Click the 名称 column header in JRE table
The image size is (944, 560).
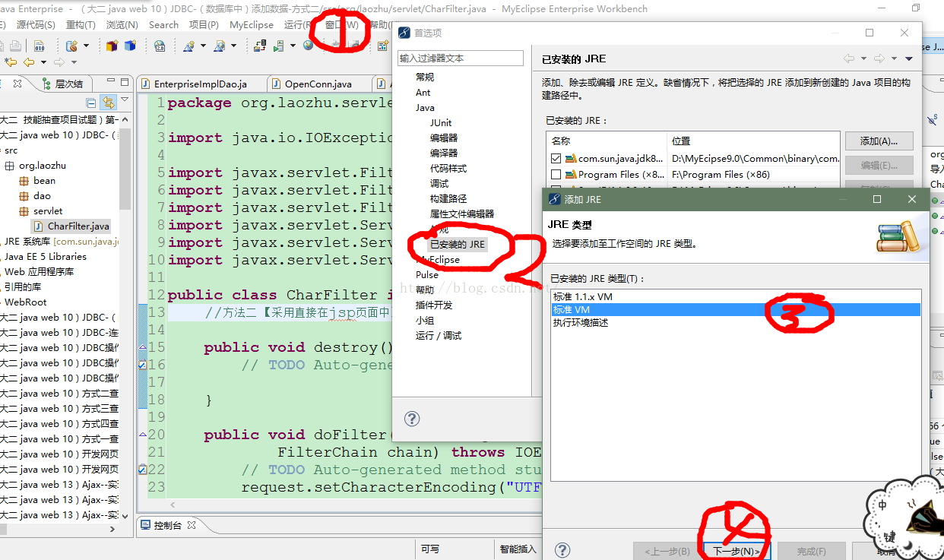[x=607, y=141]
